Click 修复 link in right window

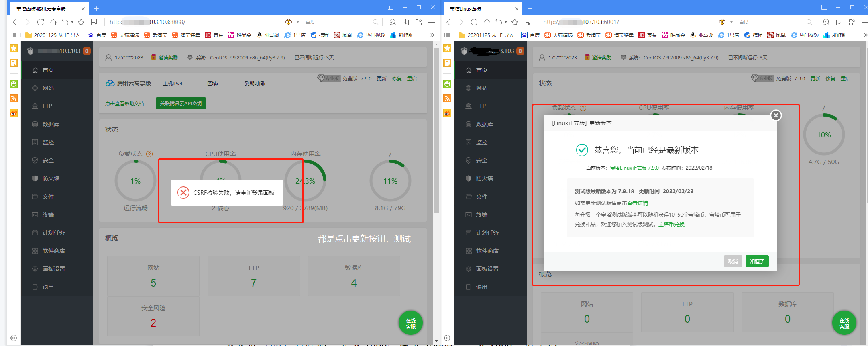830,78
